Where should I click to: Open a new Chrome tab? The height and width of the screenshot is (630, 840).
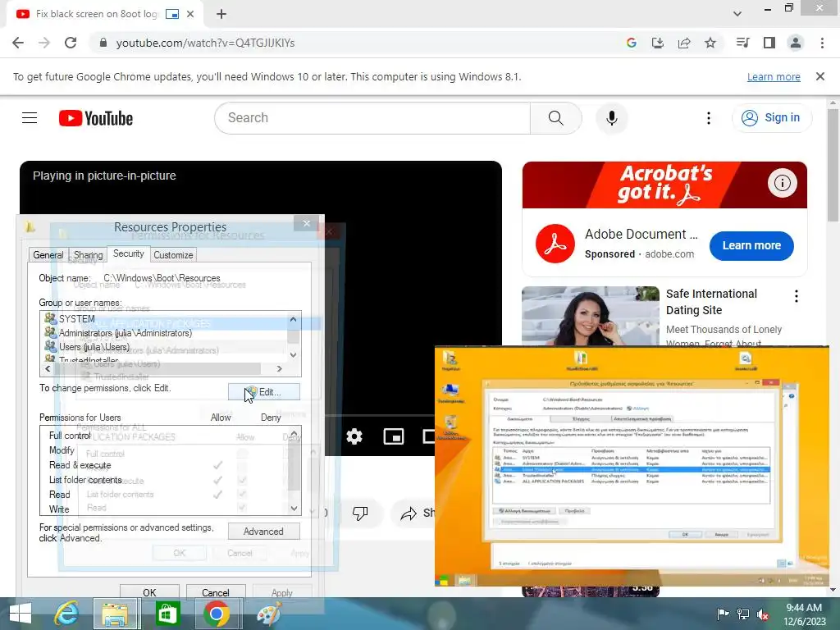coord(221,14)
